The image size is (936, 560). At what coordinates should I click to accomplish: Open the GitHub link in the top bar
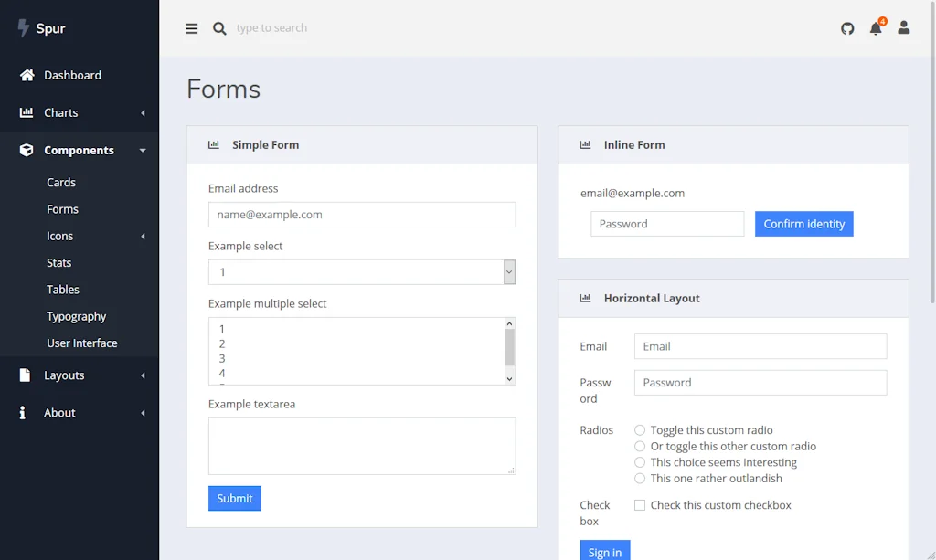847,28
